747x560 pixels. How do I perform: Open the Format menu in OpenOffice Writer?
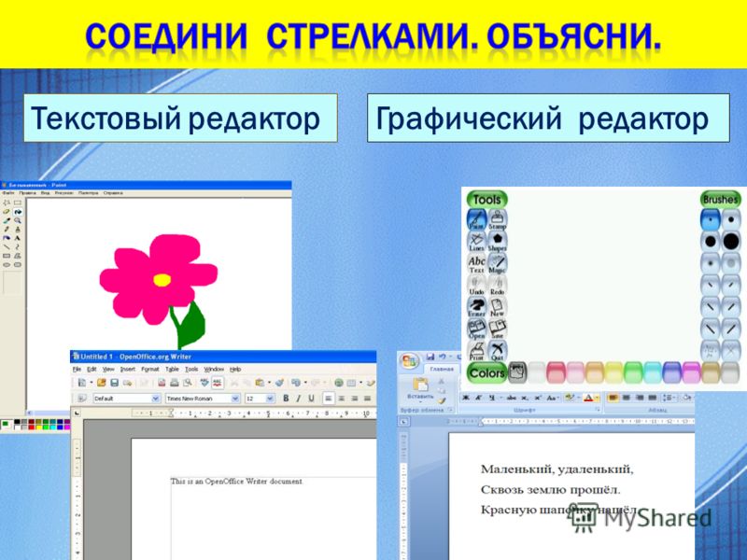pos(150,369)
